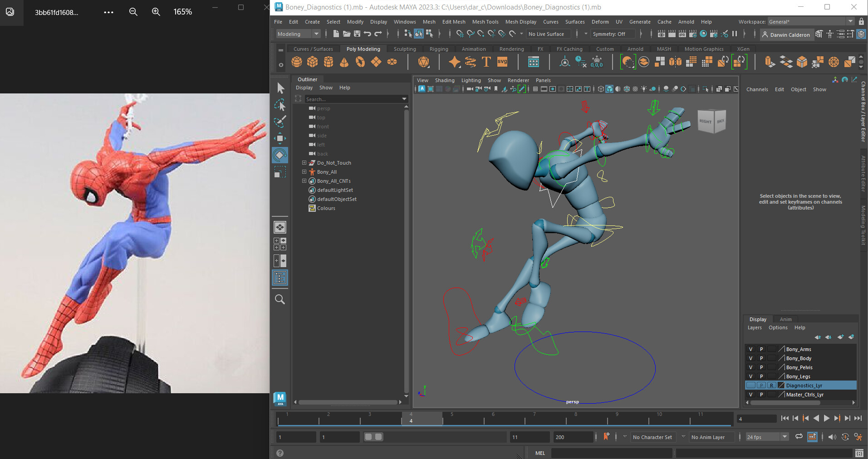
Task: Open the Mesh Tools menu
Action: pyautogui.click(x=485, y=22)
